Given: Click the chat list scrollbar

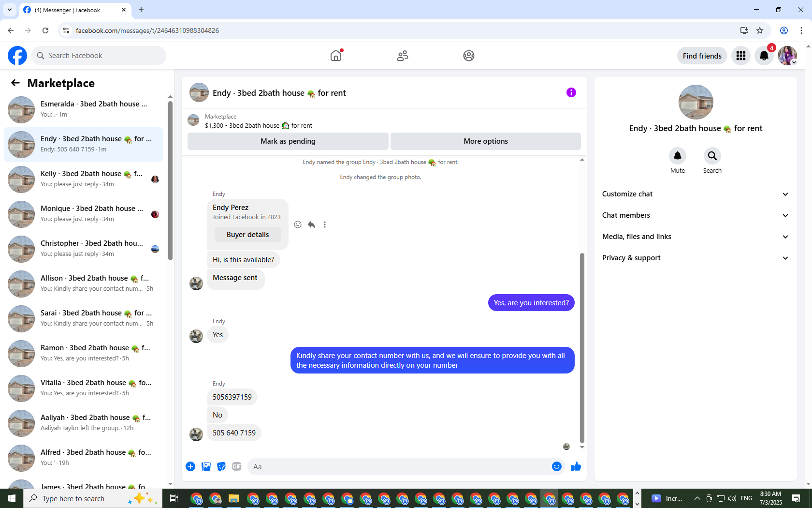Looking at the screenshot, I should point(170,180).
